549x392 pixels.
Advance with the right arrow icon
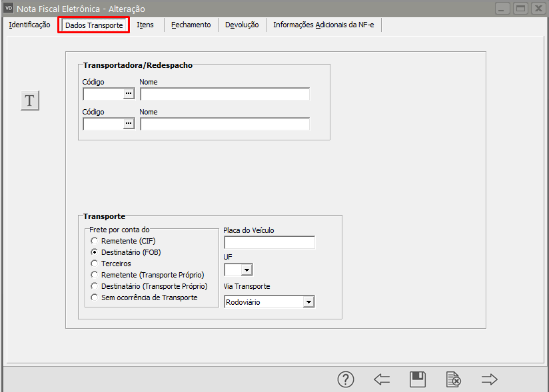pos(489,379)
